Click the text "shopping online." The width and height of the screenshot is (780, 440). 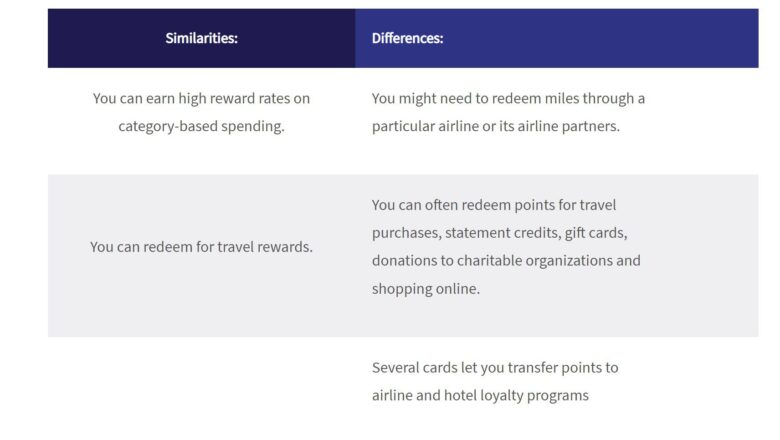[x=426, y=288]
